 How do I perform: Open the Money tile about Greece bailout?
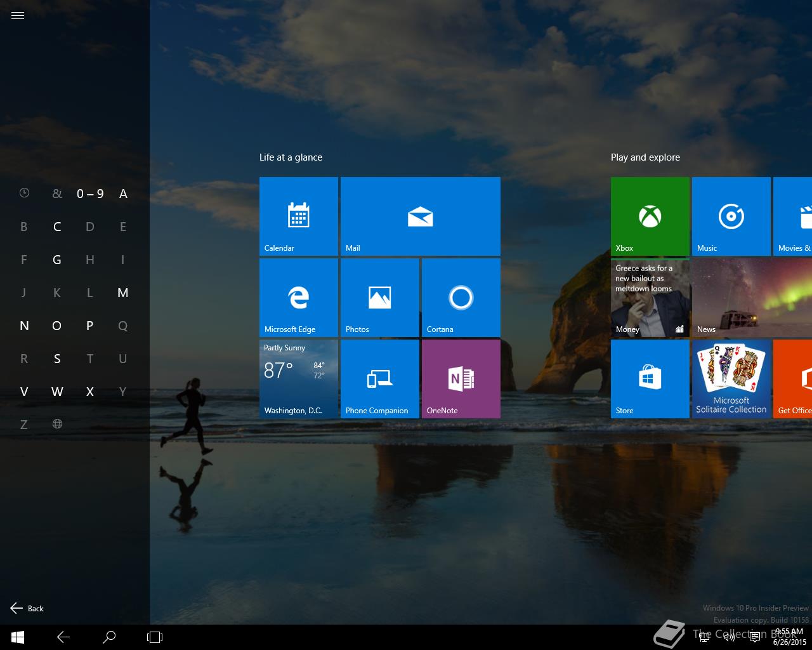click(x=650, y=298)
